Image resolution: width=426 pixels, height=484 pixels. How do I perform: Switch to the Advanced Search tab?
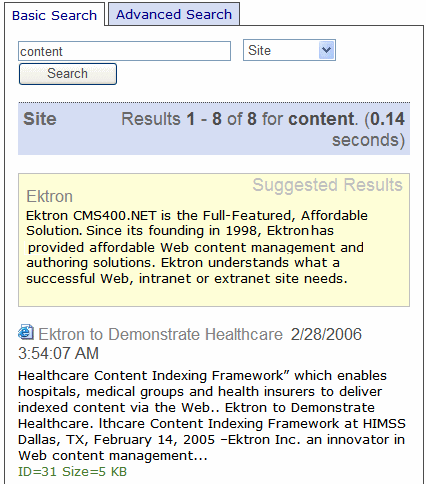click(174, 14)
